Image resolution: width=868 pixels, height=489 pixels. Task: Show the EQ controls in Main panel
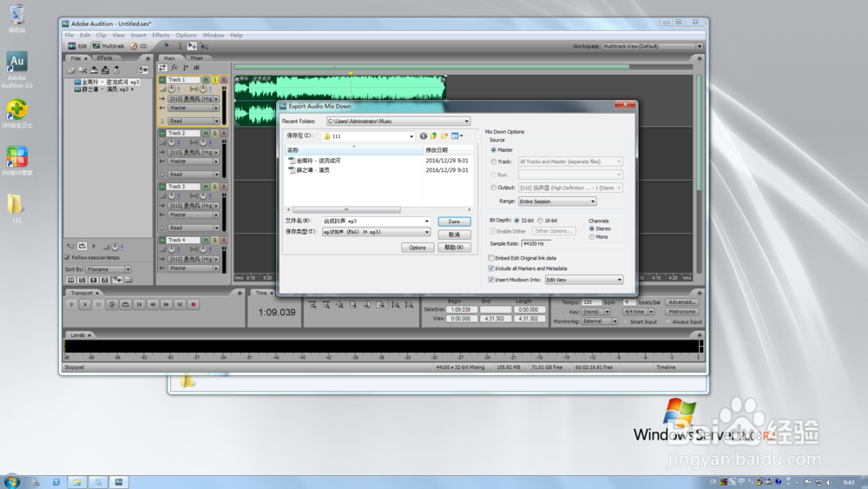pos(196,68)
